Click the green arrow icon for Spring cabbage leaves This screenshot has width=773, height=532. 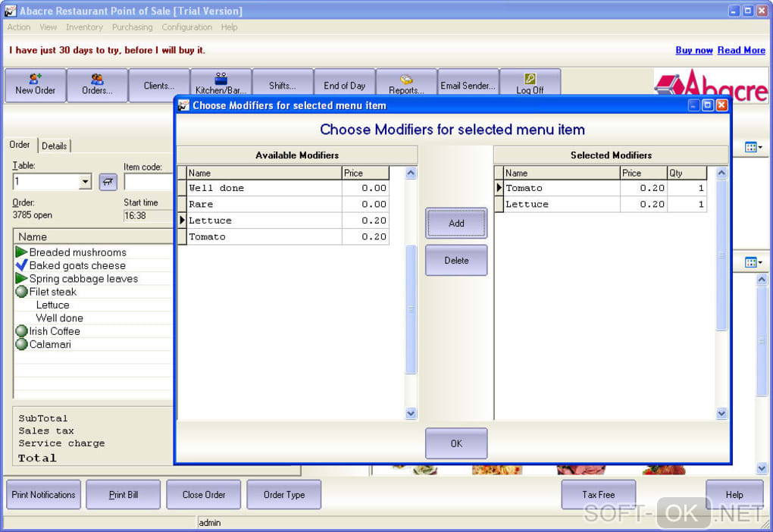coord(21,279)
